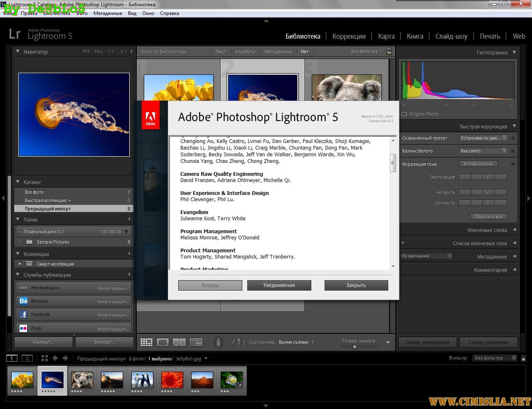Expand the Смарт-коллекция set
Image resolution: width=532 pixels, height=409 pixels.
[20, 264]
